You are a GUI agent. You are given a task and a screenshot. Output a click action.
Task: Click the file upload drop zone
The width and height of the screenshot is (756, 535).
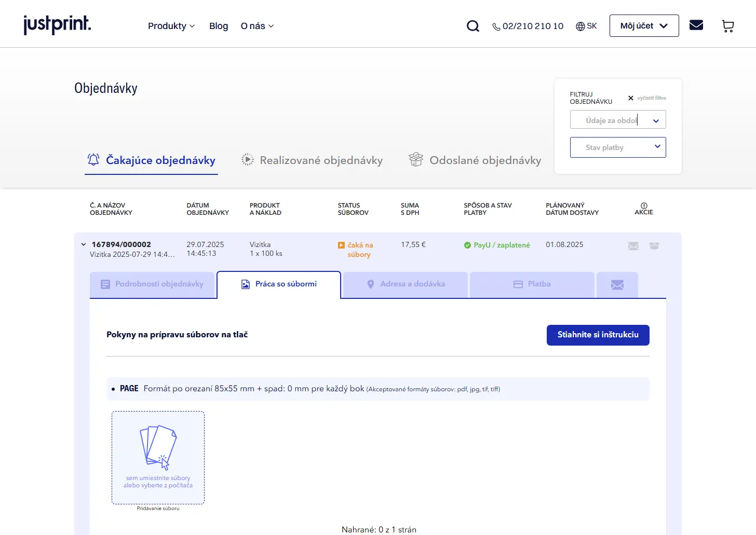click(x=158, y=457)
